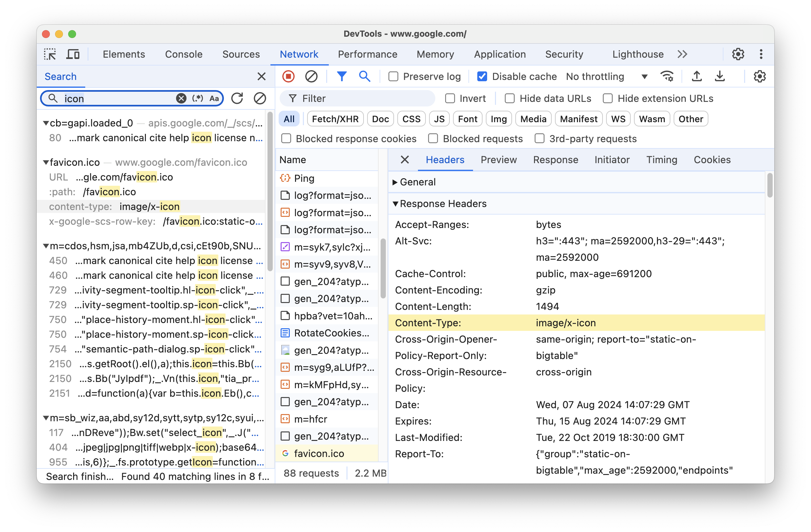Toggle the Preserve log checkbox

click(x=393, y=76)
